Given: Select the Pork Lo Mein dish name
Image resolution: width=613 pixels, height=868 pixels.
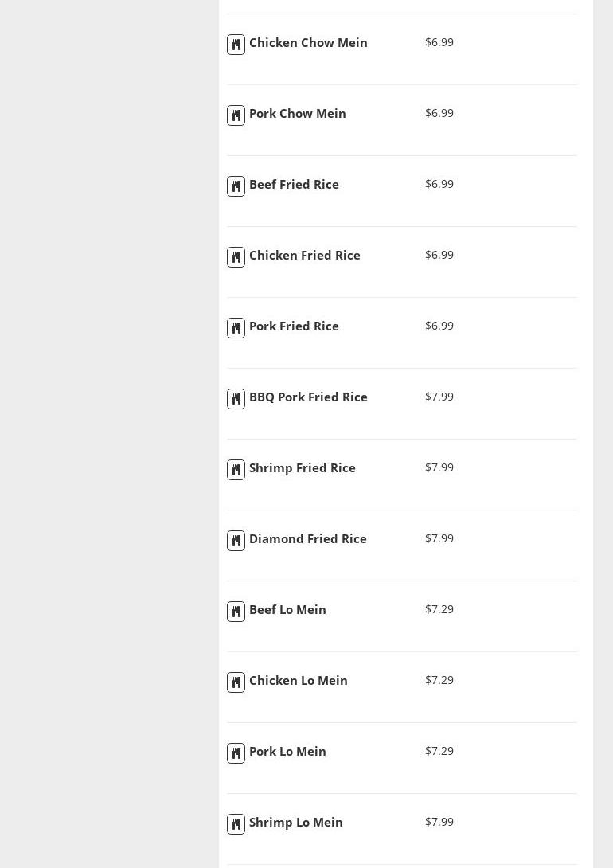Looking at the screenshot, I should pyautogui.click(x=287, y=752).
